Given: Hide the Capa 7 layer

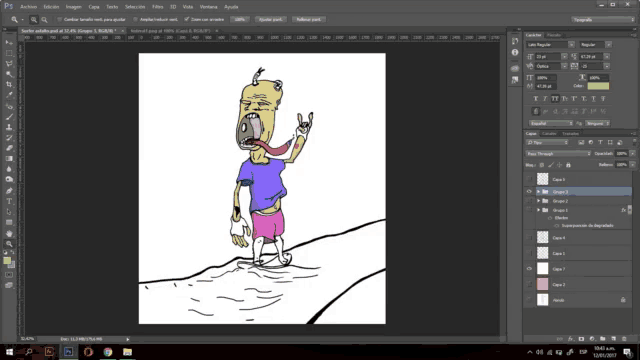Looking at the screenshot, I should [x=529, y=269].
